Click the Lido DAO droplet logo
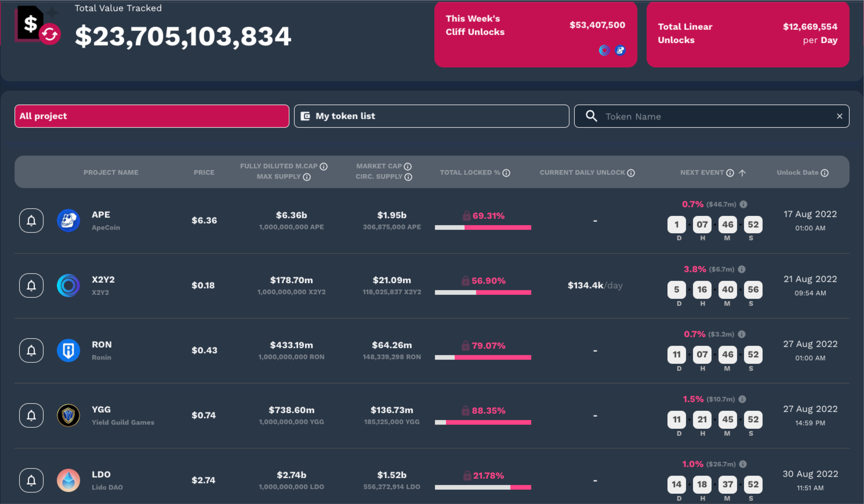 click(68, 480)
